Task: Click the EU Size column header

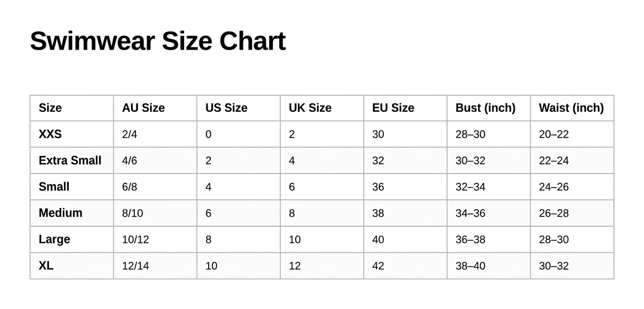Action: (x=393, y=108)
